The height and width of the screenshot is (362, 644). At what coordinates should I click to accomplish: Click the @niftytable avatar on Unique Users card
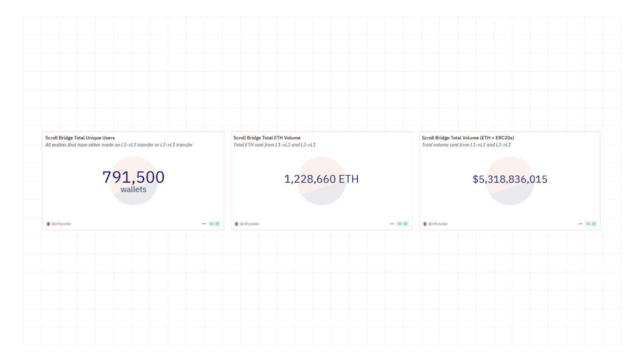pos(48,224)
